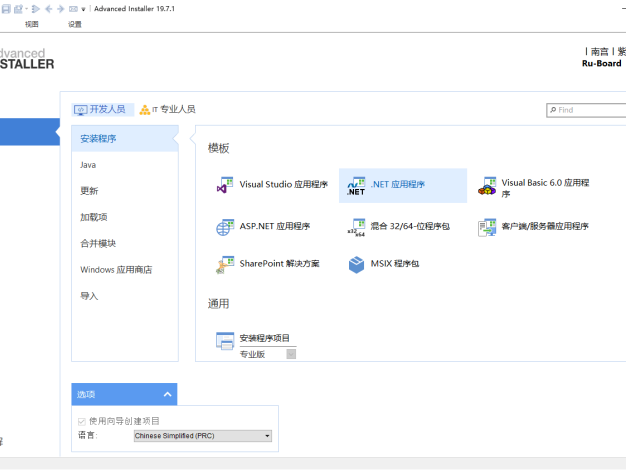Select the 更新 category
Viewport: 626px width, 470px height.
pos(125,191)
